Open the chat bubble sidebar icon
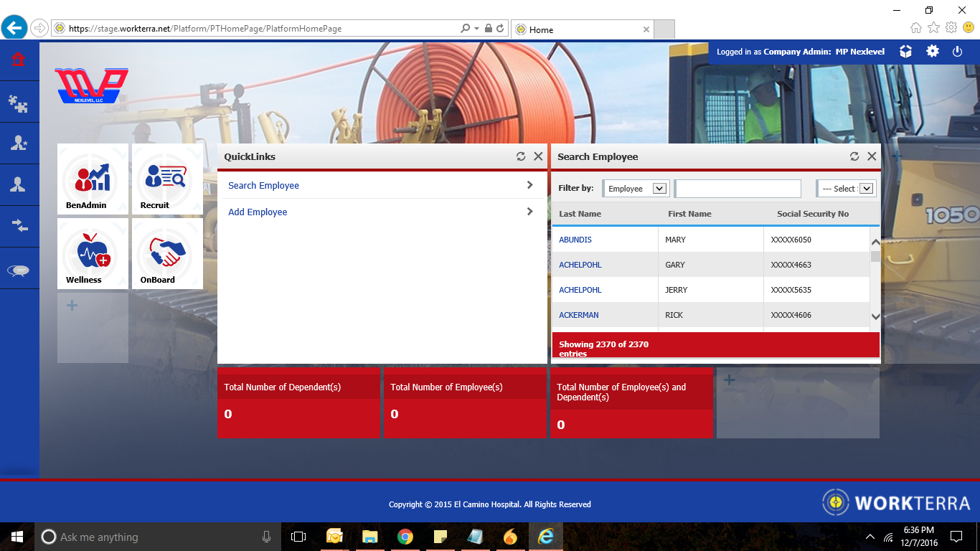980x551 pixels. click(x=19, y=270)
